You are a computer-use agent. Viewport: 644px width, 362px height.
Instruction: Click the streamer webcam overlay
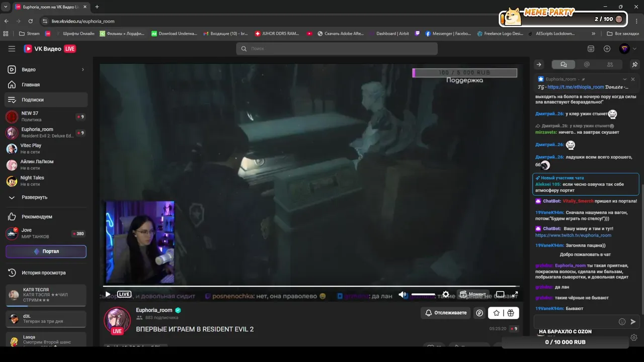[x=140, y=242]
